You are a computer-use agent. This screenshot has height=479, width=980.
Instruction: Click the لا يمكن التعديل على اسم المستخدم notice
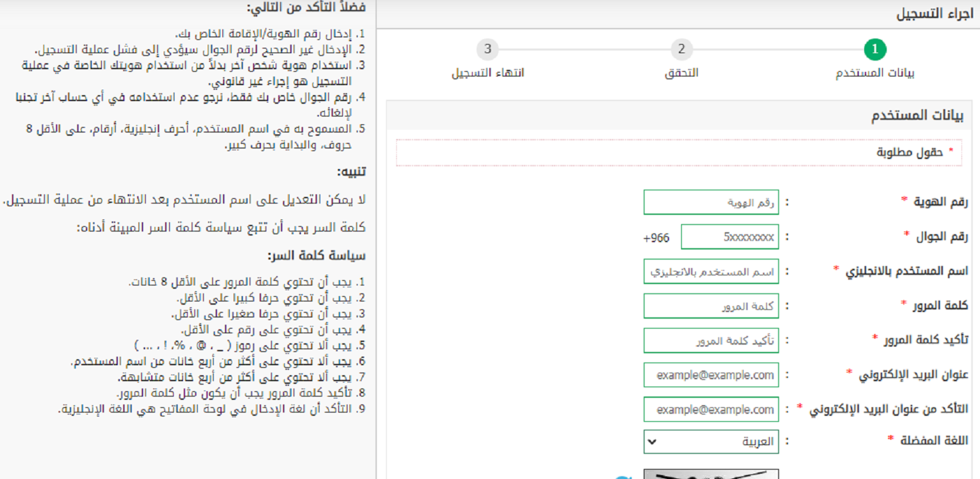click(184, 200)
